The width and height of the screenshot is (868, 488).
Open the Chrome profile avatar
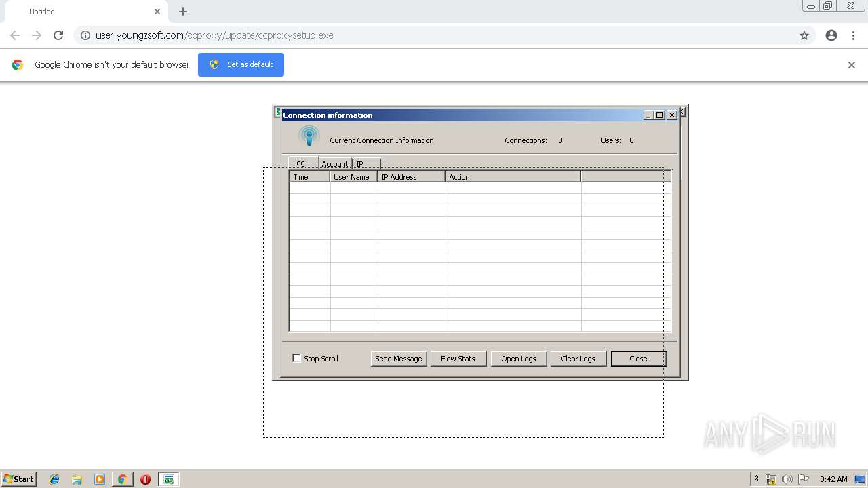tap(831, 35)
